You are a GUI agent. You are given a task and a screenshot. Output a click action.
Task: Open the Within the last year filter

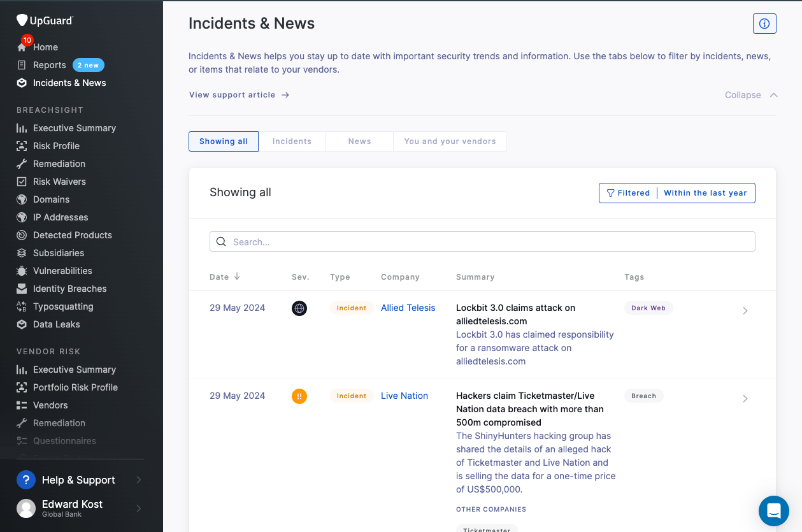(705, 193)
